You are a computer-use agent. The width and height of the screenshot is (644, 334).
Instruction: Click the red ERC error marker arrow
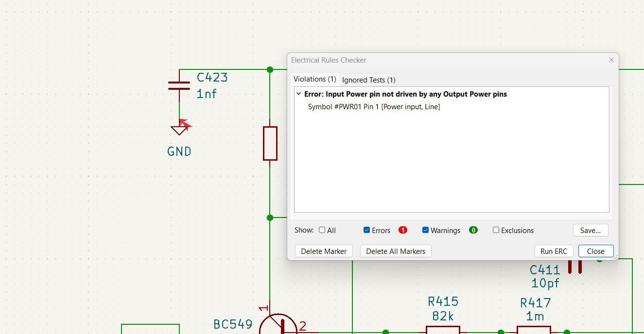point(185,124)
